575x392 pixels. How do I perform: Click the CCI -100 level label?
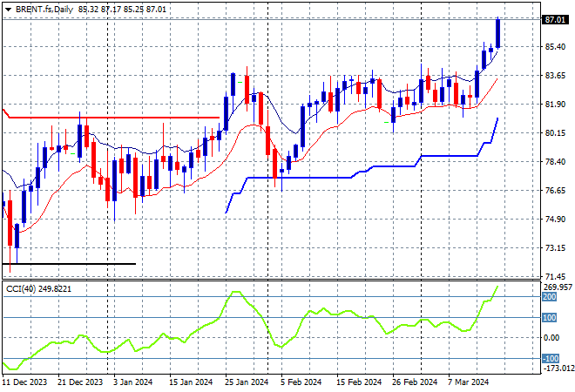tap(550, 359)
